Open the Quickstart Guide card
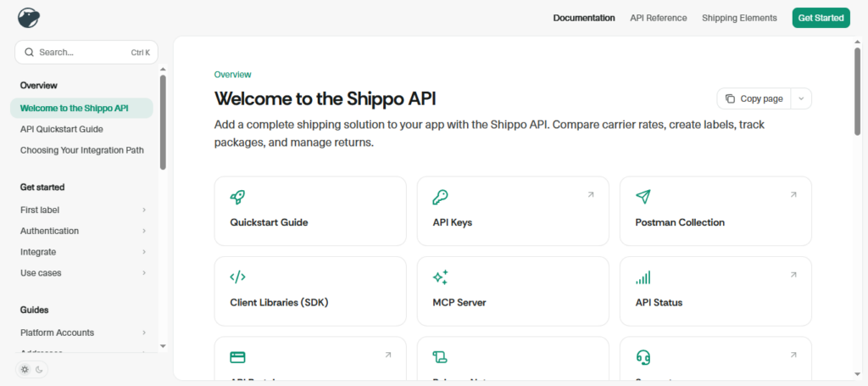This screenshot has height=386, width=868. pos(310,211)
